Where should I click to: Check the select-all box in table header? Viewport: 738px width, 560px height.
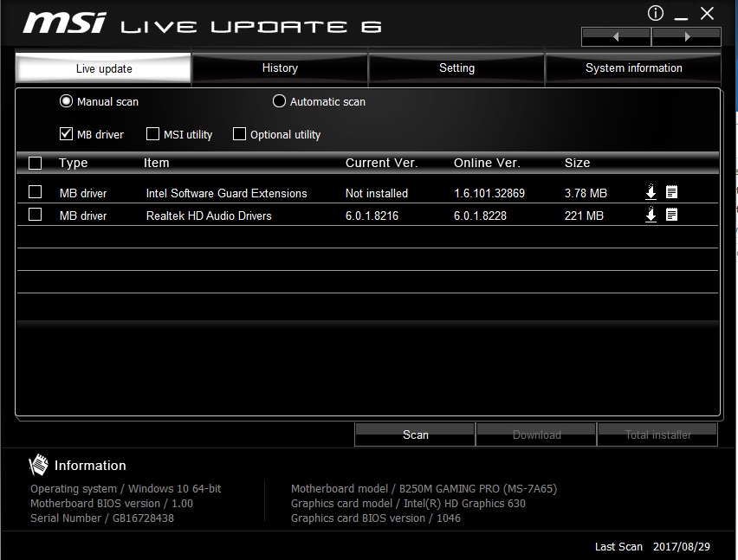click(x=35, y=163)
